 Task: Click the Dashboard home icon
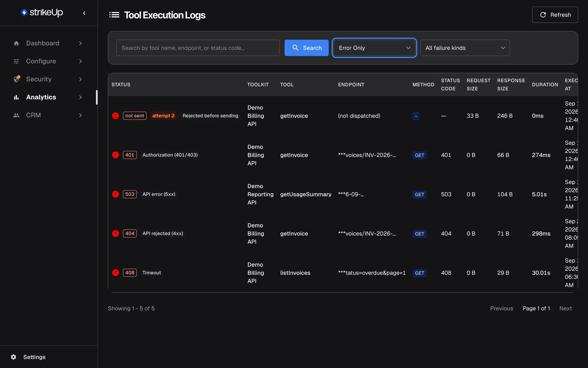(16, 43)
